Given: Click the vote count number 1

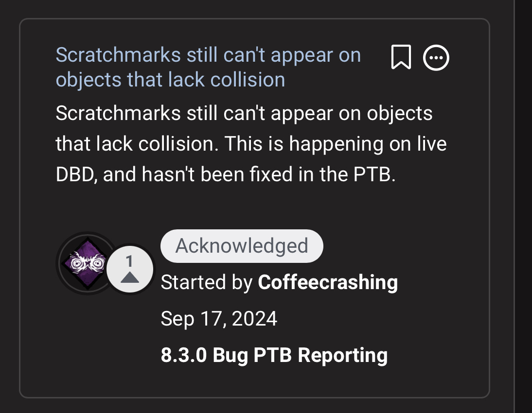Looking at the screenshot, I should tap(129, 261).
